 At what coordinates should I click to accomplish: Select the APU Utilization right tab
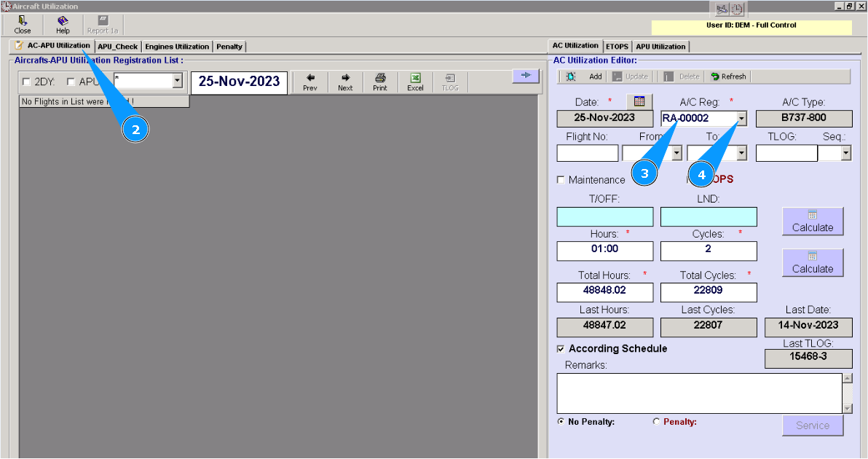(660, 47)
